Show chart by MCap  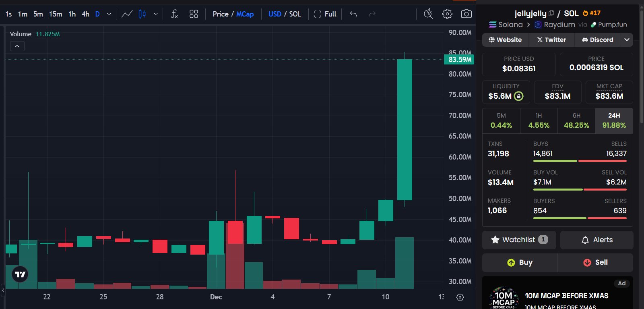[x=245, y=14]
